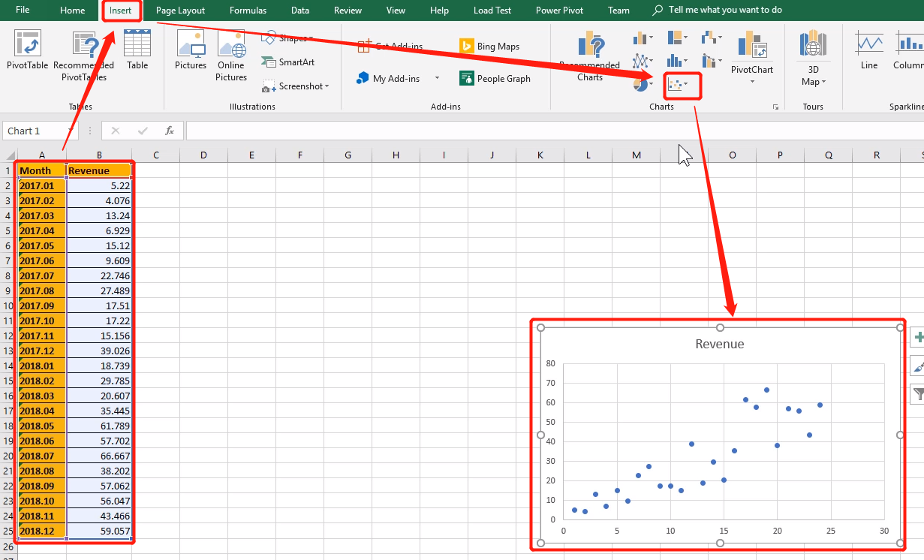The width and height of the screenshot is (924, 560).
Task: Expand the Shapes dropdown
Action: (x=311, y=38)
